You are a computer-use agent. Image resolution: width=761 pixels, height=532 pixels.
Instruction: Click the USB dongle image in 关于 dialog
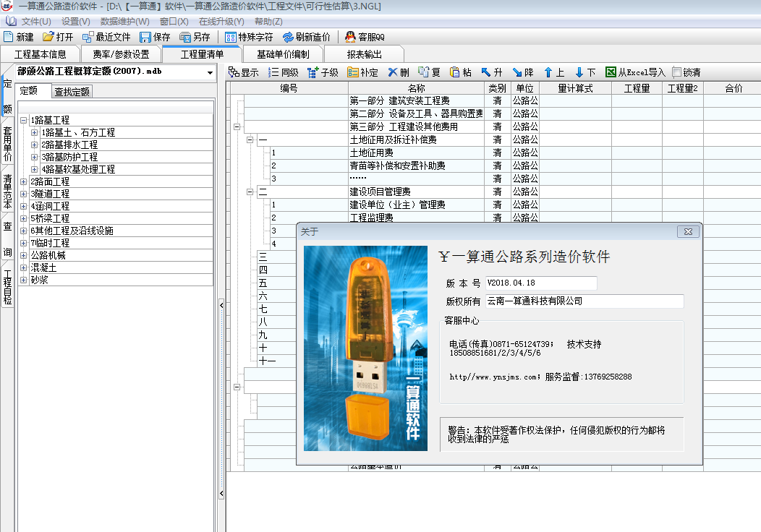[x=365, y=348]
